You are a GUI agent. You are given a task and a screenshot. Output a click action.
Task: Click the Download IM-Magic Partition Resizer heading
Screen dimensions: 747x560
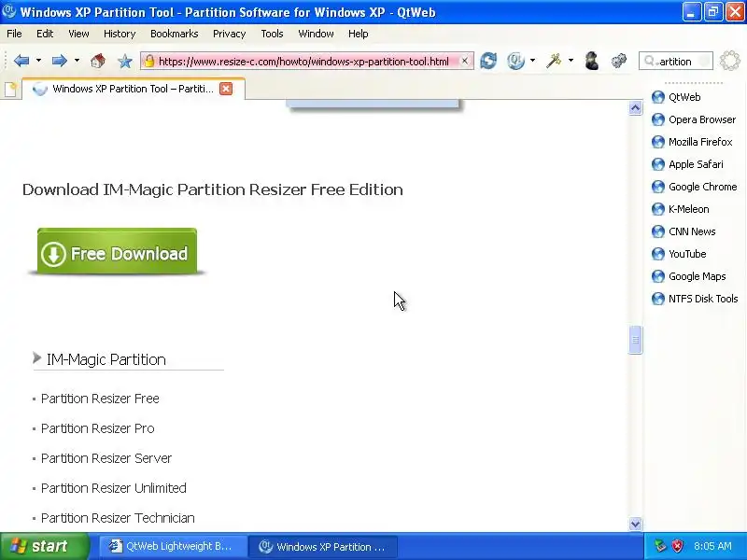pos(213,189)
